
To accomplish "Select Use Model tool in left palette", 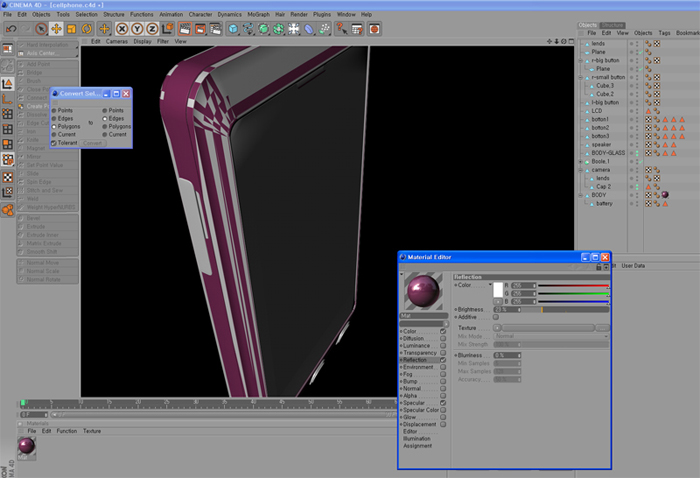I will coord(8,84).
